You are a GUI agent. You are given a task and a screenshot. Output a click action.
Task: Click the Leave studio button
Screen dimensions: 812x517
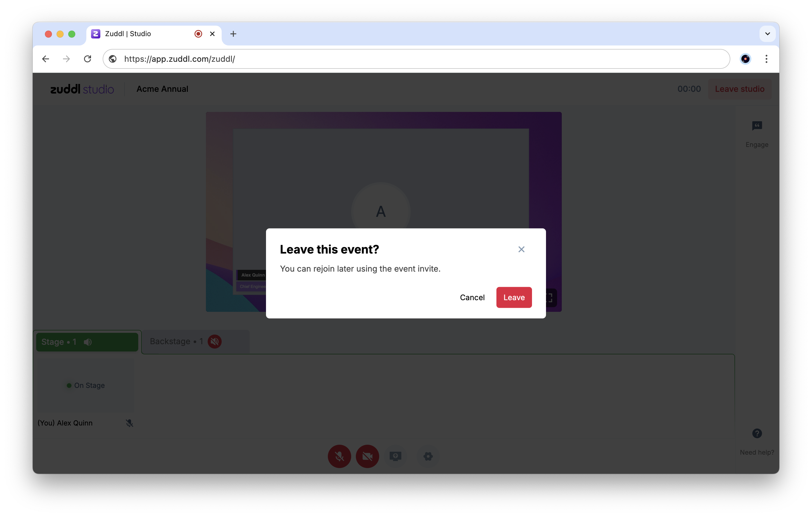739,89
